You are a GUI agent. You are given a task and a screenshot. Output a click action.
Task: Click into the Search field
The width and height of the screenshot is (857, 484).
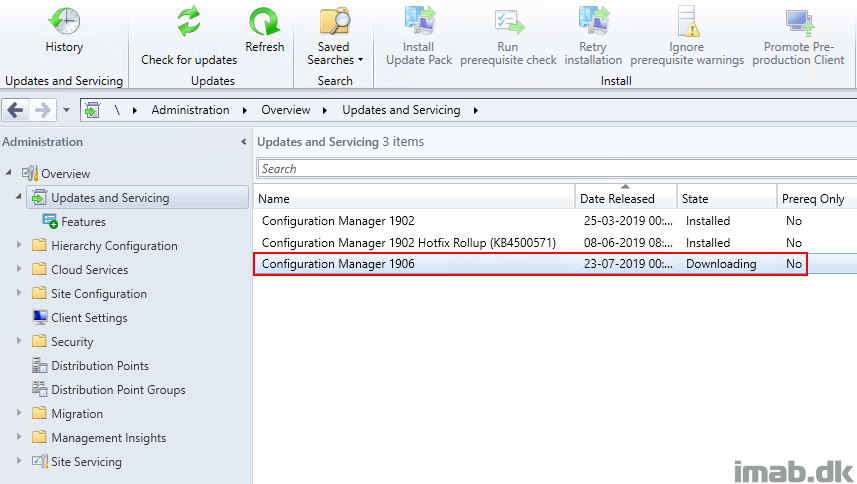[556, 169]
